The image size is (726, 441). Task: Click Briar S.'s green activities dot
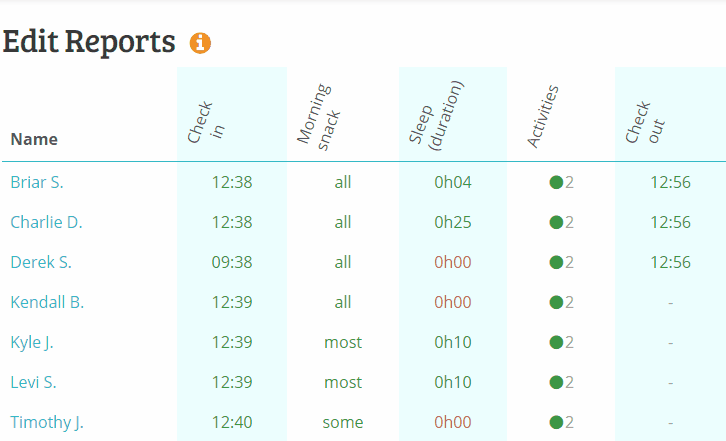[x=556, y=183]
